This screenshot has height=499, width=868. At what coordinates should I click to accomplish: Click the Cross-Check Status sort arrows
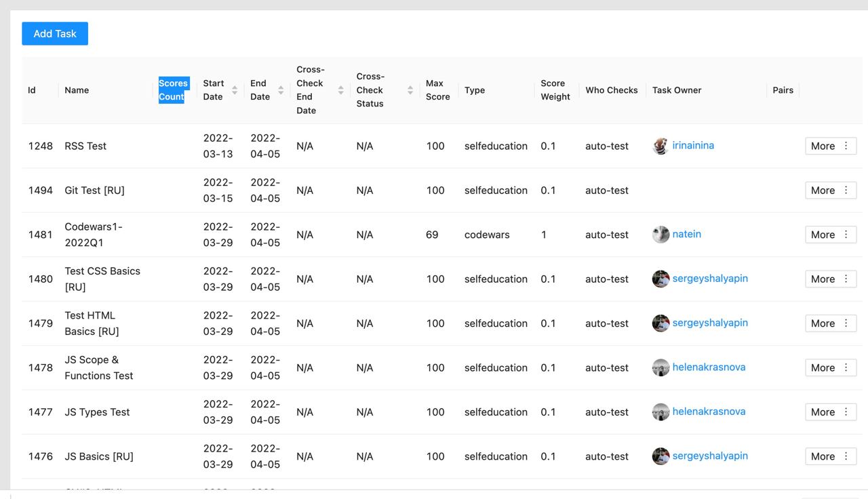point(410,89)
